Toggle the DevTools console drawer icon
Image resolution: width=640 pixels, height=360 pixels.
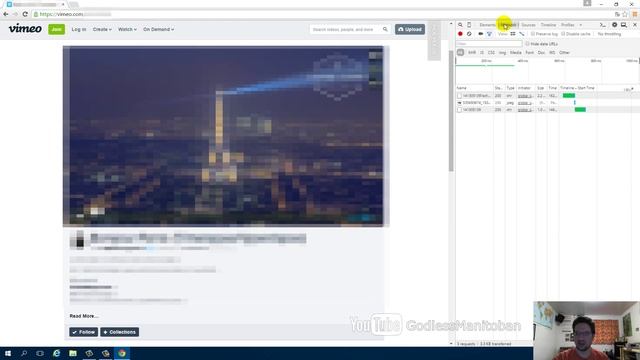pyautogui.click(x=602, y=25)
